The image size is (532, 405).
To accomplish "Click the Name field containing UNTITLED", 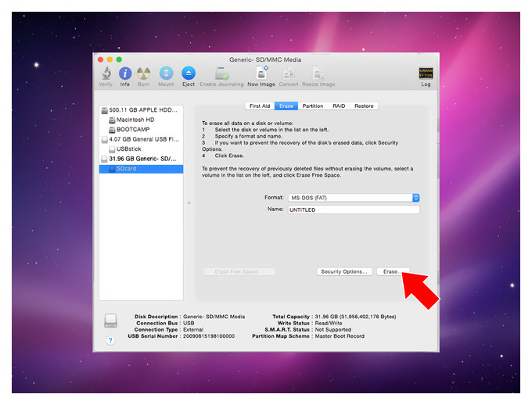I will 354,210.
